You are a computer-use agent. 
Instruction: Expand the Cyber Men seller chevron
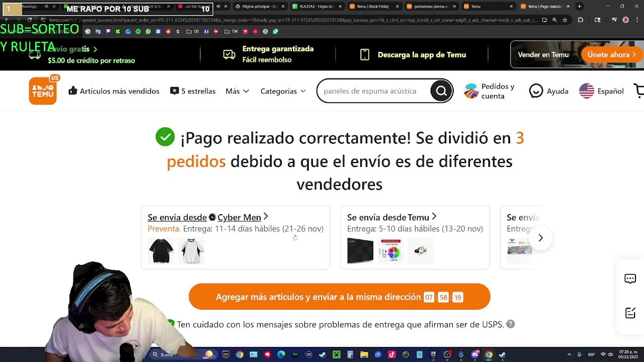(266, 217)
